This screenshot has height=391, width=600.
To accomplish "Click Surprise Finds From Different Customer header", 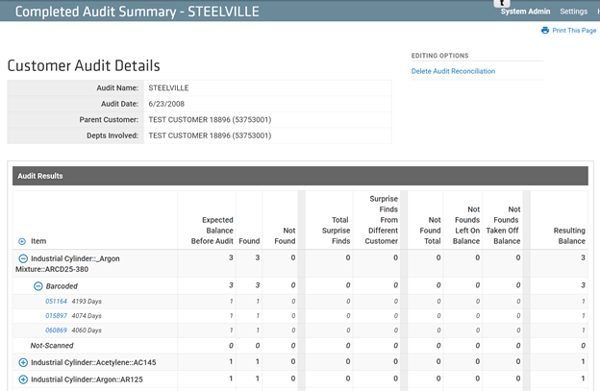I will pyautogui.click(x=381, y=220).
